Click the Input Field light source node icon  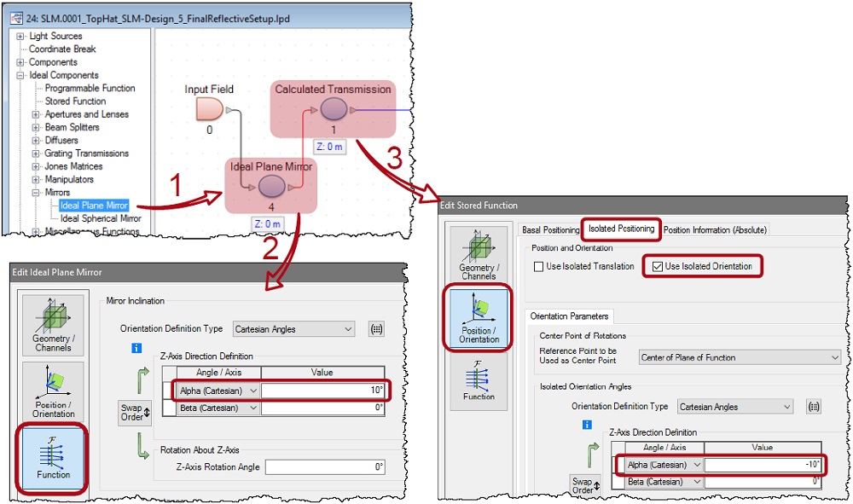209,108
